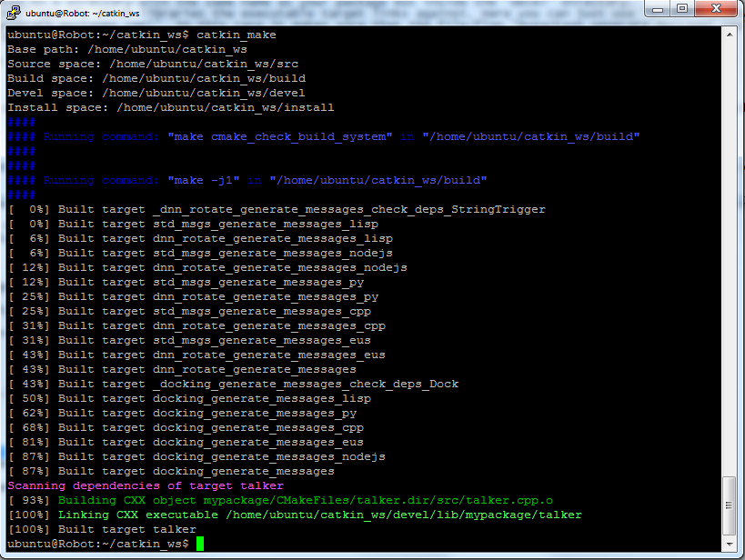
Task: Click the scrollbar thumb at the bottom
Action: (730, 506)
